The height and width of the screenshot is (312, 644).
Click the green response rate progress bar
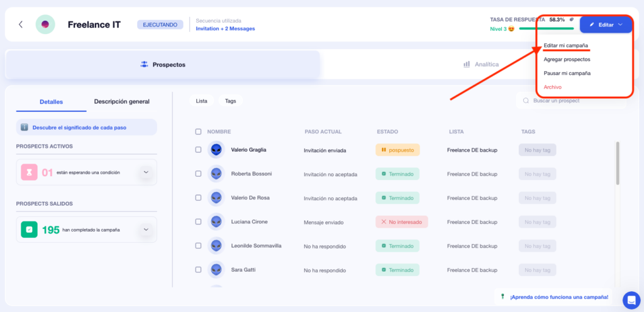pos(546,28)
